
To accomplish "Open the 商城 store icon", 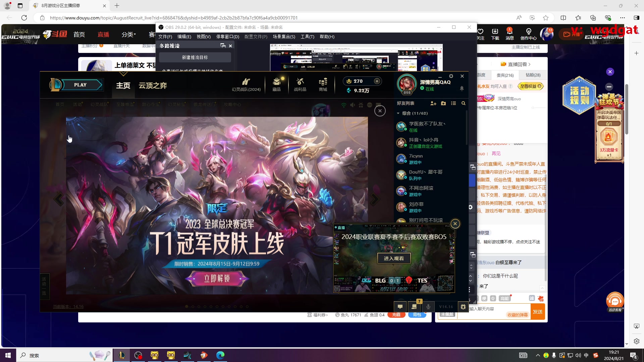I will [323, 84].
